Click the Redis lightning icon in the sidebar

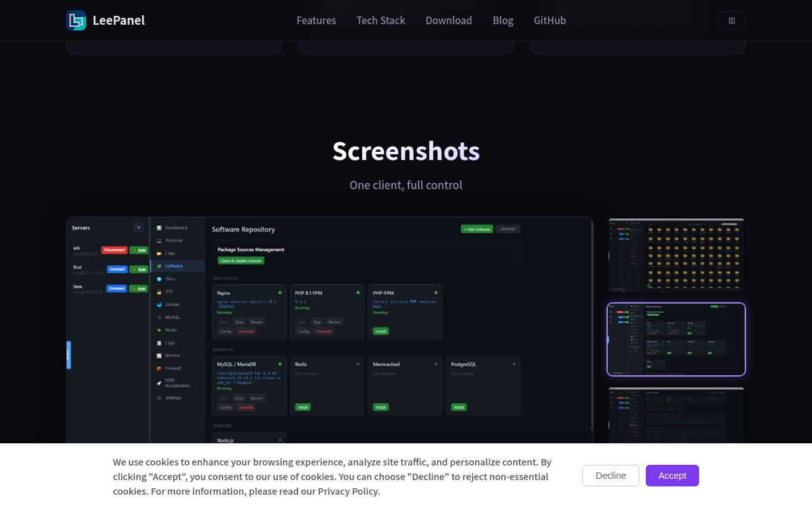point(159,330)
